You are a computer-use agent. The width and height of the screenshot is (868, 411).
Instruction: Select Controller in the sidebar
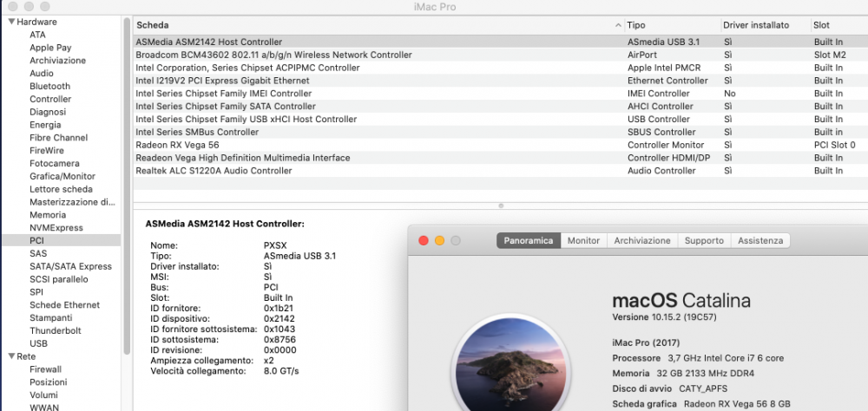(x=50, y=99)
